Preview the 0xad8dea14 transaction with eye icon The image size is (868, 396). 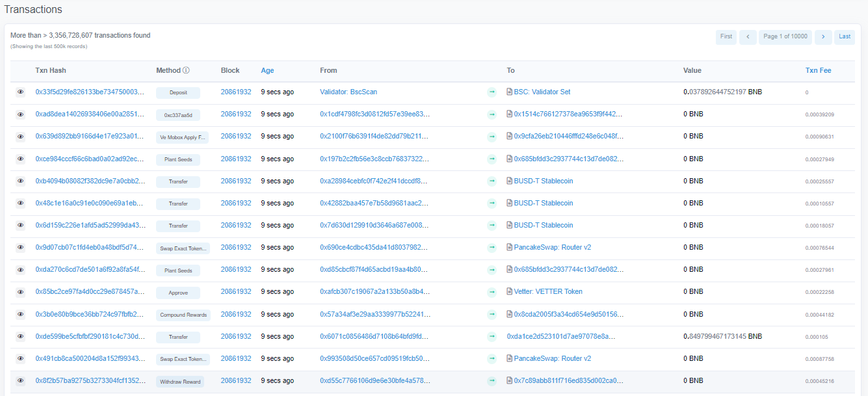pyautogui.click(x=20, y=114)
